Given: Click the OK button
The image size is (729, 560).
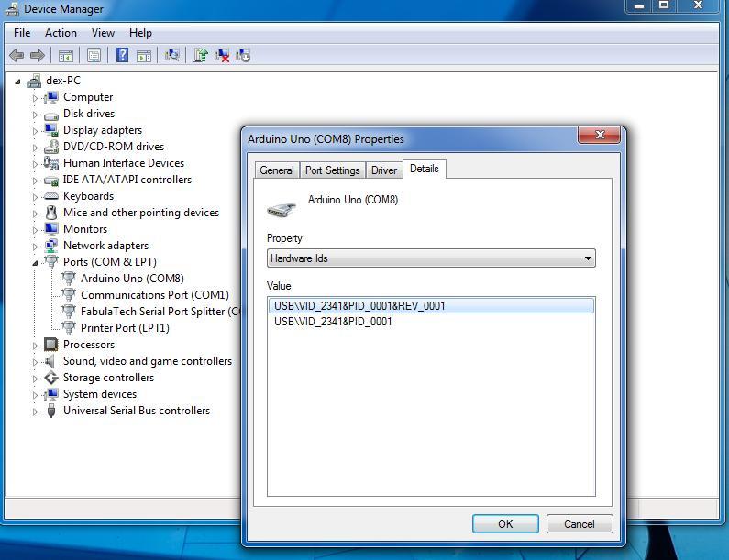Looking at the screenshot, I should [505, 523].
